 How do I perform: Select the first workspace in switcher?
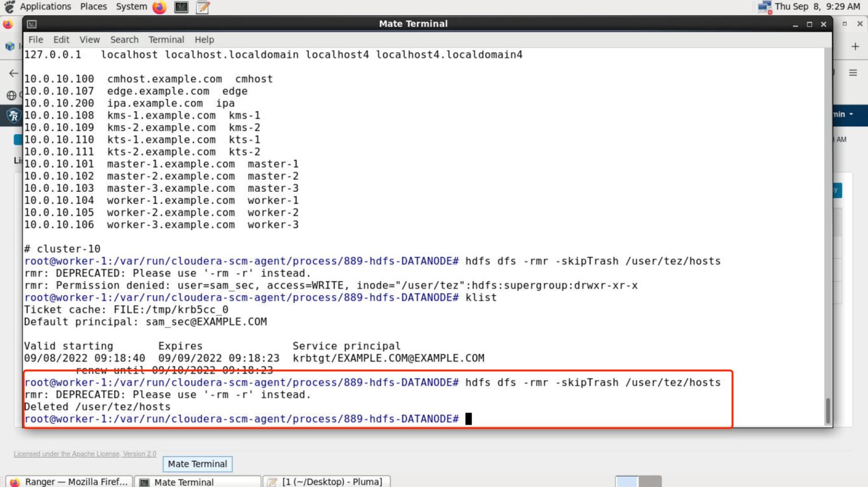coord(627,482)
